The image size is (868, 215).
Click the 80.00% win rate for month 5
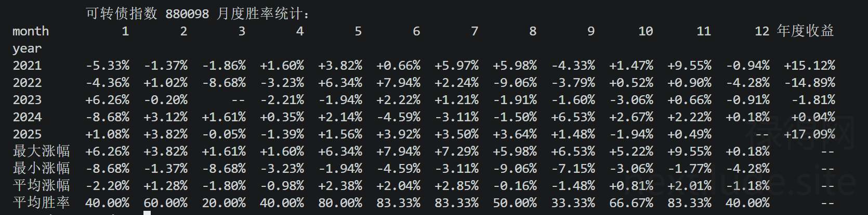340,203
